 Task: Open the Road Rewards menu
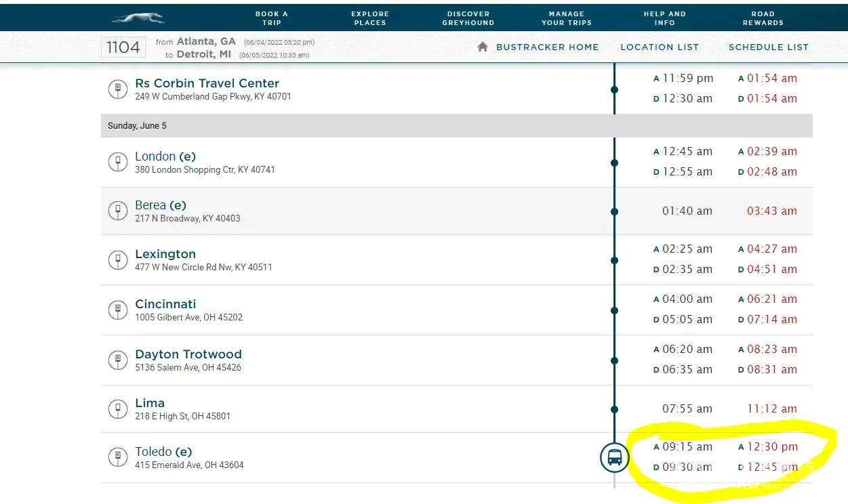click(x=763, y=18)
